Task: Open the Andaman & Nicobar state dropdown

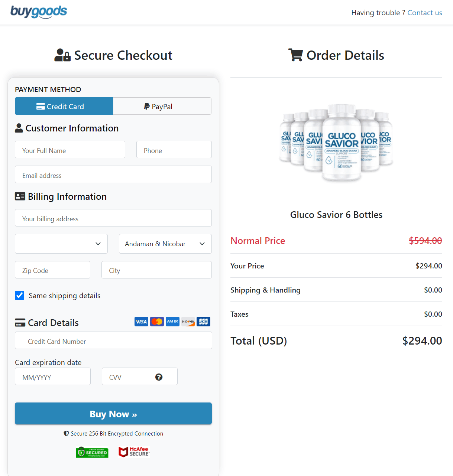Action: coord(165,244)
